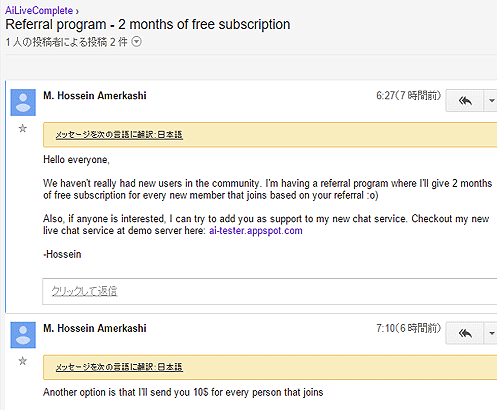Open avatar of second M. Hossein Amerkashi post
497x410 pixels.
point(23,335)
